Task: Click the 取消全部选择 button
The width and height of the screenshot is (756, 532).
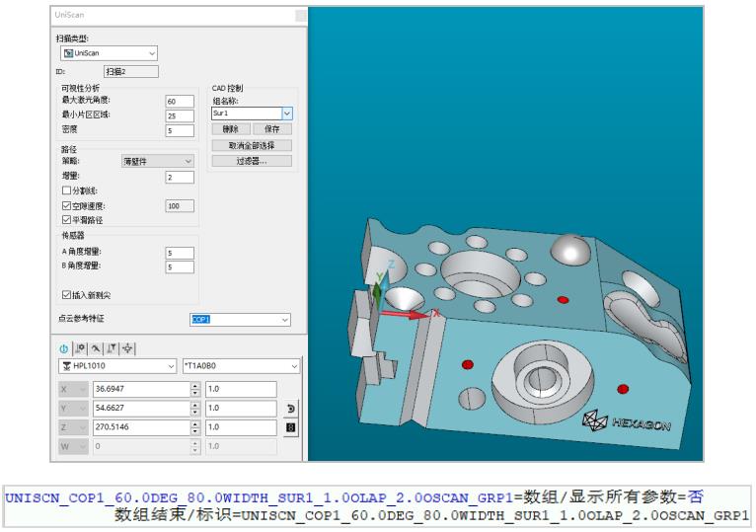Action: coord(252,145)
